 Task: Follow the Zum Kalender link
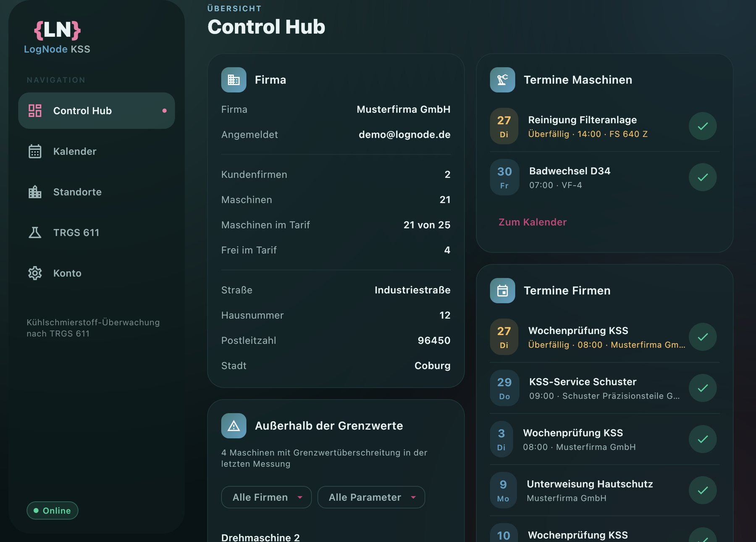pos(533,222)
